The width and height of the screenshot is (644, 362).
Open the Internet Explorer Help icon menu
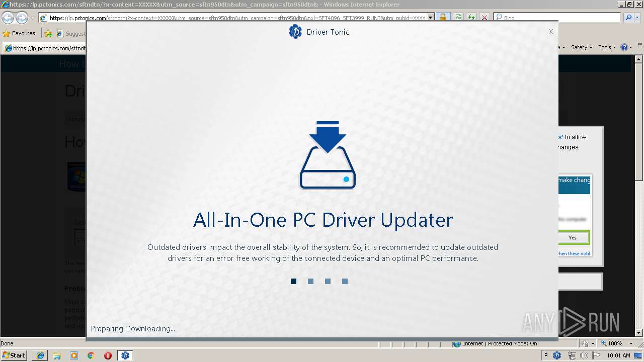click(x=626, y=47)
